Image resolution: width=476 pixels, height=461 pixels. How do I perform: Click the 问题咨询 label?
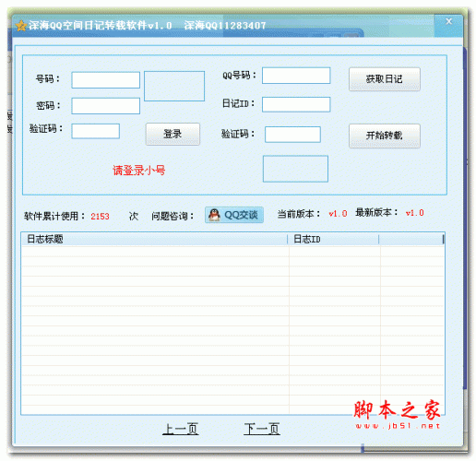173,216
